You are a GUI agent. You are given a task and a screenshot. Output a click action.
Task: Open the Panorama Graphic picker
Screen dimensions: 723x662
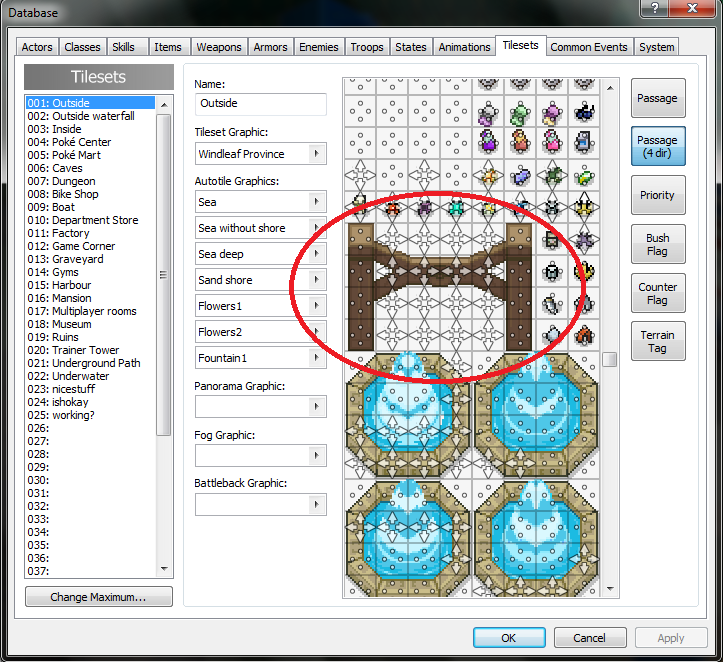pos(316,406)
